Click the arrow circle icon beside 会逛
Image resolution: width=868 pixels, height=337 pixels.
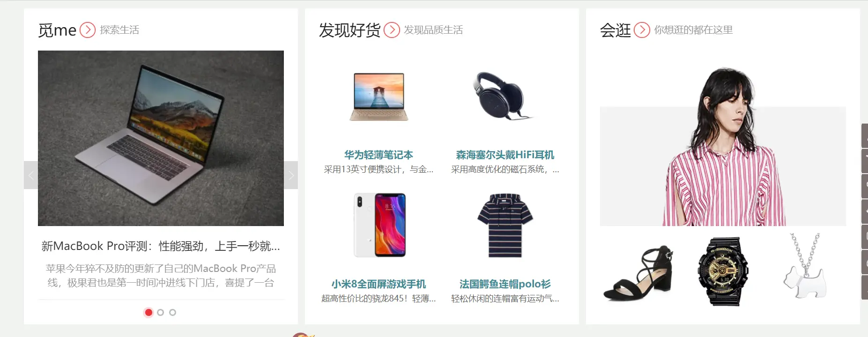(642, 30)
